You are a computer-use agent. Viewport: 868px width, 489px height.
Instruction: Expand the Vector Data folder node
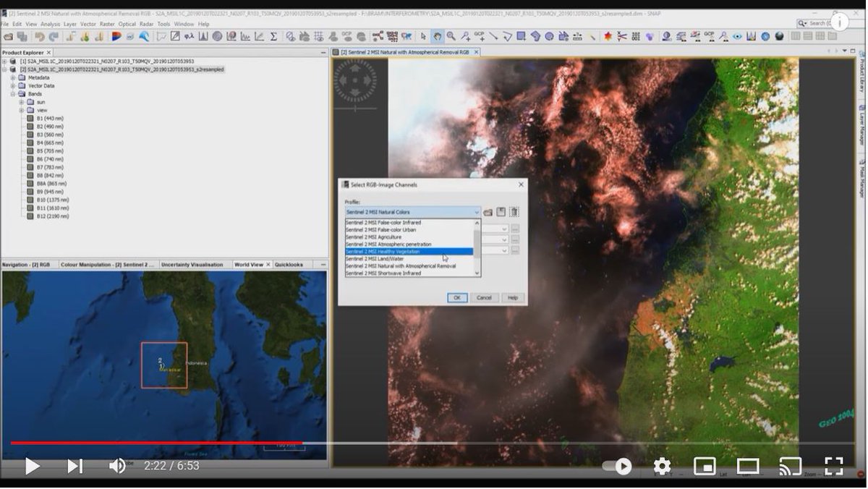coord(13,85)
